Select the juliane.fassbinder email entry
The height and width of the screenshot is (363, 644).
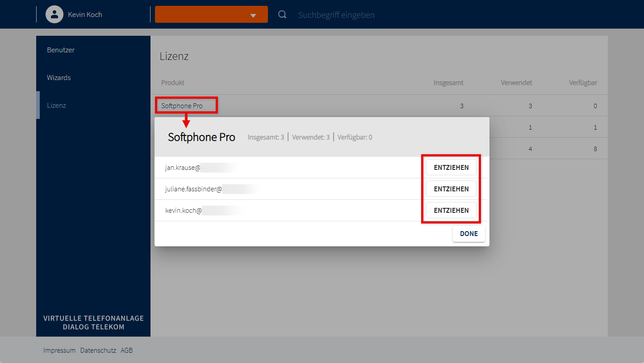coord(194,189)
